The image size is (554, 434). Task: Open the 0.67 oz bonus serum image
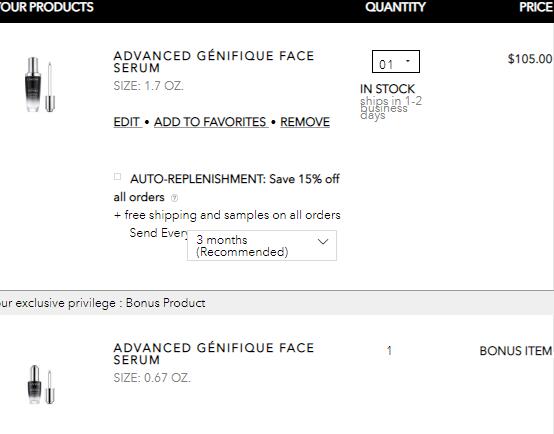(x=41, y=385)
